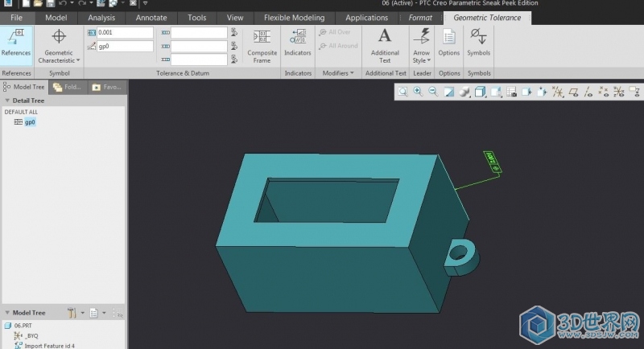Click the Zoom In magnifier icon
Image resolution: width=644 pixels, height=349 pixels.
coord(418,92)
